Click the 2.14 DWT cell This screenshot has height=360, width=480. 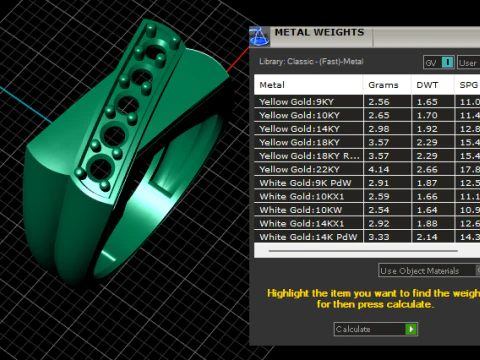pyautogui.click(x=432, y=237)
